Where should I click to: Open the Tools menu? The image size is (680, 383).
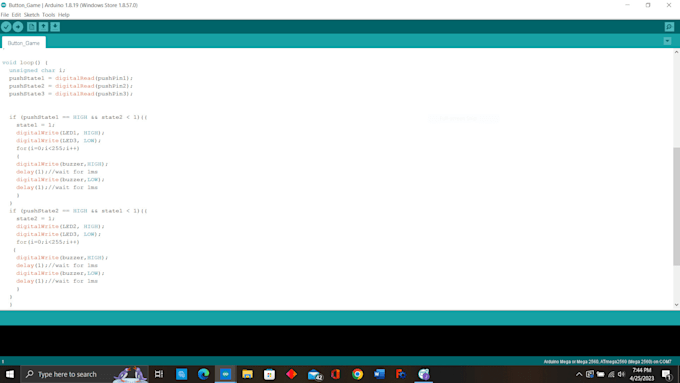(49, 15)
